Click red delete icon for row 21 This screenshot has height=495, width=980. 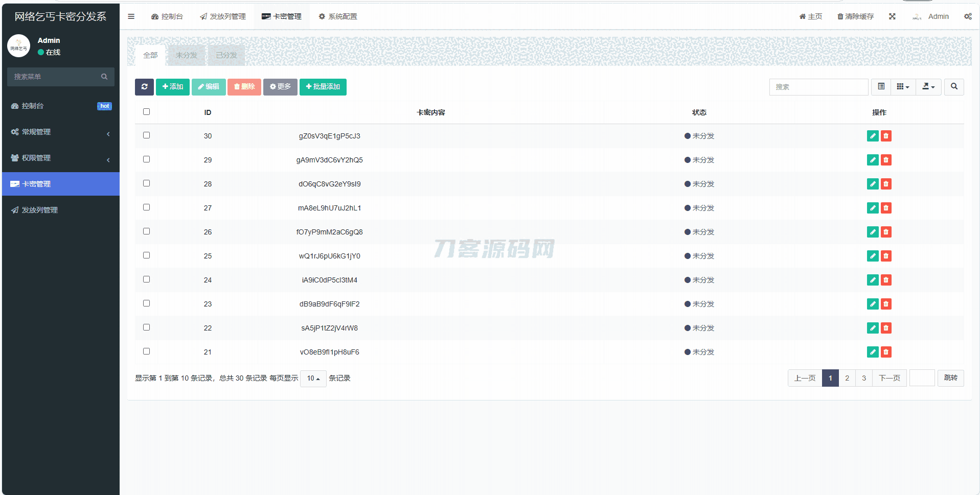pyautogui.click(x=886, y=352)
